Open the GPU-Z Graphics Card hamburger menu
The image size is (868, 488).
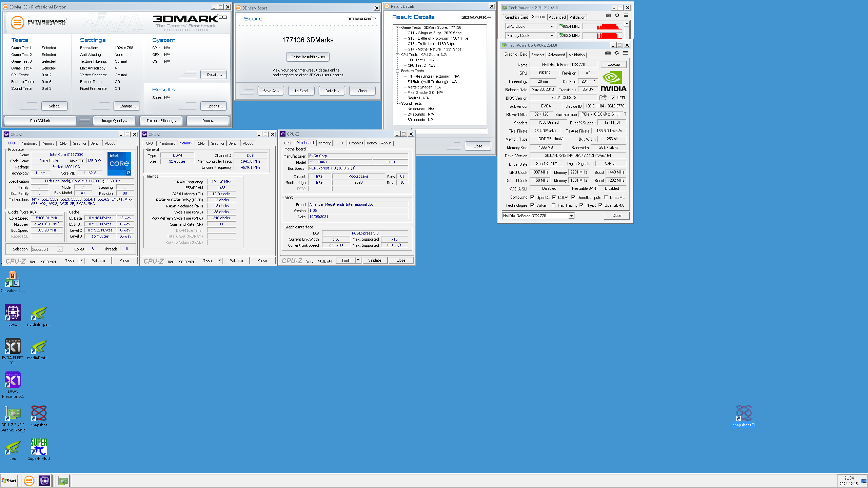[626, 53]
